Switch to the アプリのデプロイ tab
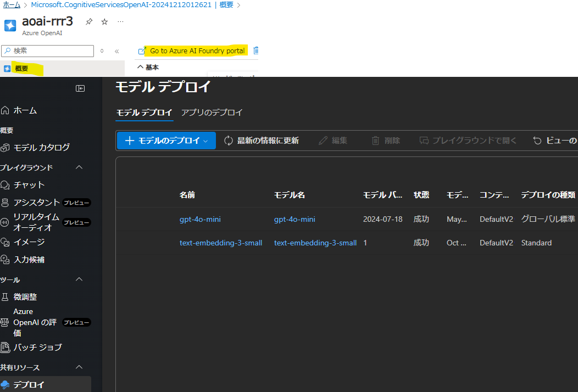Image resolution: width=578 pixels, height=392 pixels. pyautogui.click(x=212, y=113)
